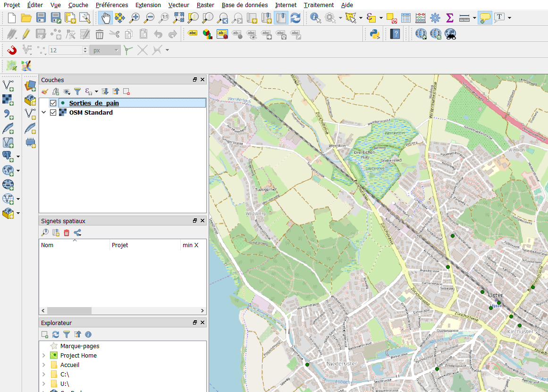Open the attribute table
548x392 pixels.
tap(405, 18)
